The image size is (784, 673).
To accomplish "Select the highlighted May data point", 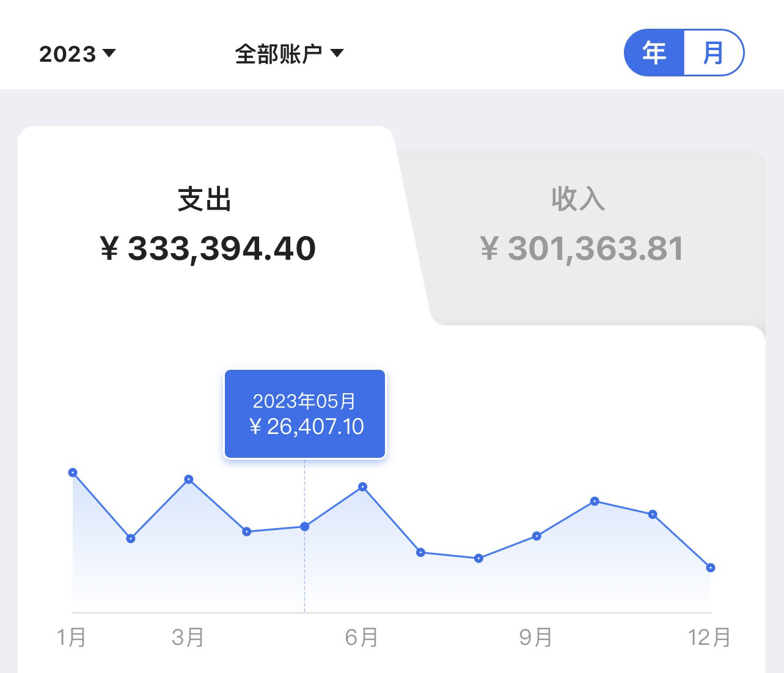I will click(x=305, y=526).
